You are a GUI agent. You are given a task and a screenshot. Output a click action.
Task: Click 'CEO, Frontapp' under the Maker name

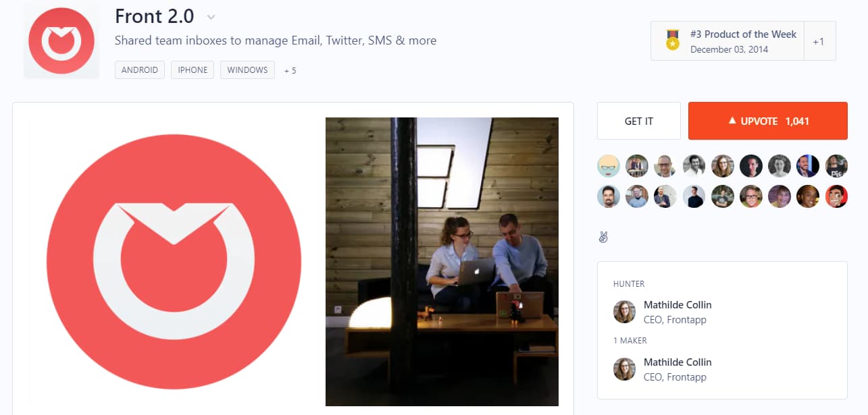coord(675,377)
